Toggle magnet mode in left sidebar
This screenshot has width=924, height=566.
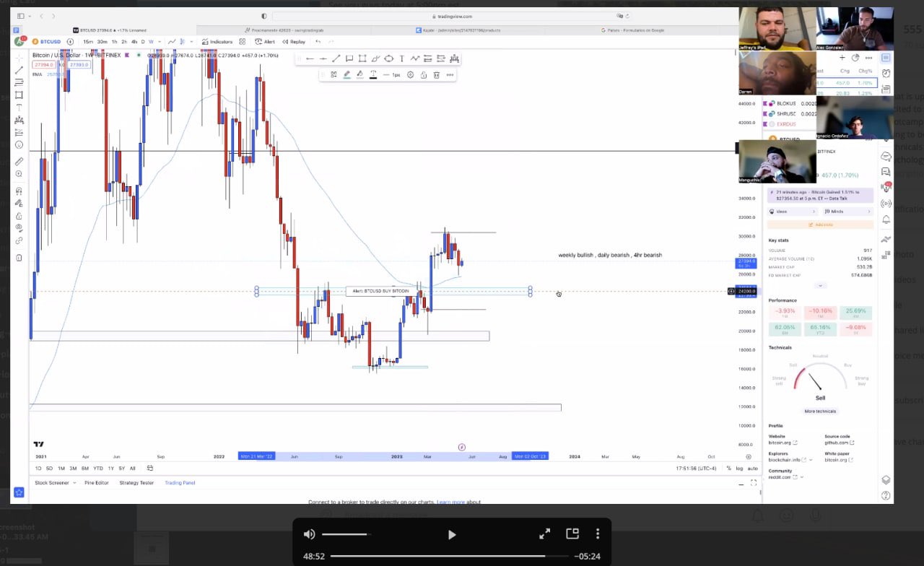[19, 191]
